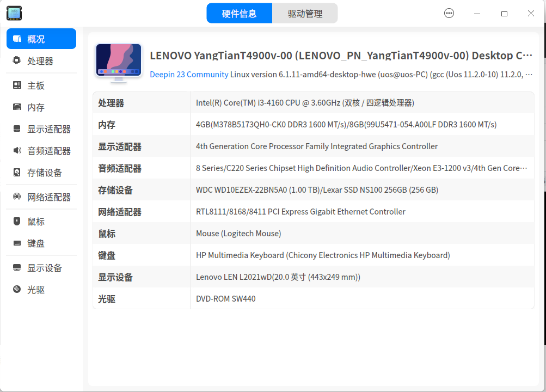
Task: Click the 4GB/8GB DDR3 memory value
Action: (x=346, y=125)
